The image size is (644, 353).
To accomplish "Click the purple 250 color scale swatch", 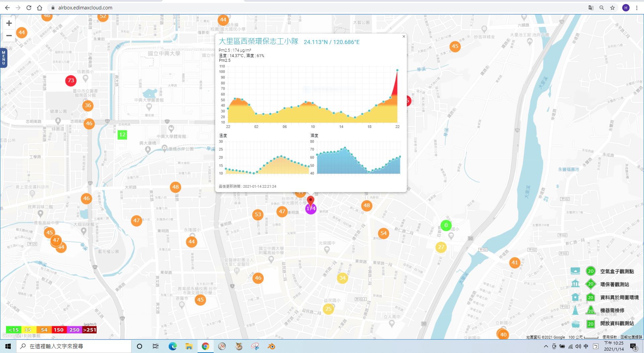I will 74,330.
